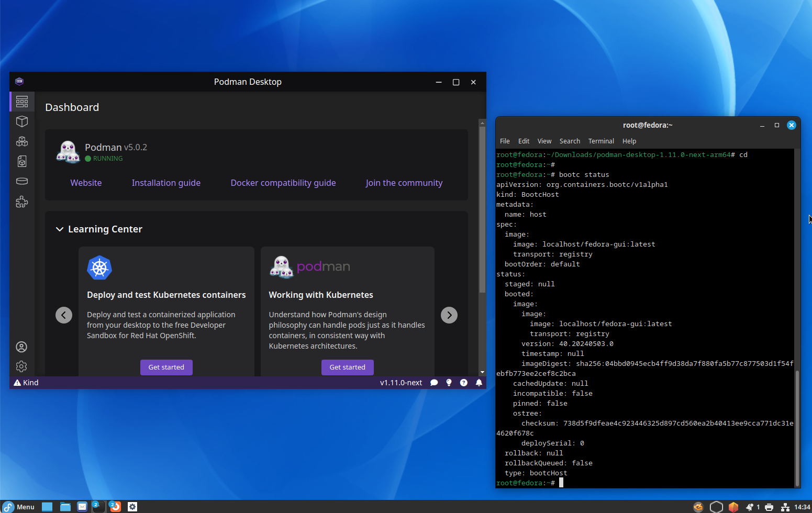Open the Fedora Menu in taskbar

point(19,507)
